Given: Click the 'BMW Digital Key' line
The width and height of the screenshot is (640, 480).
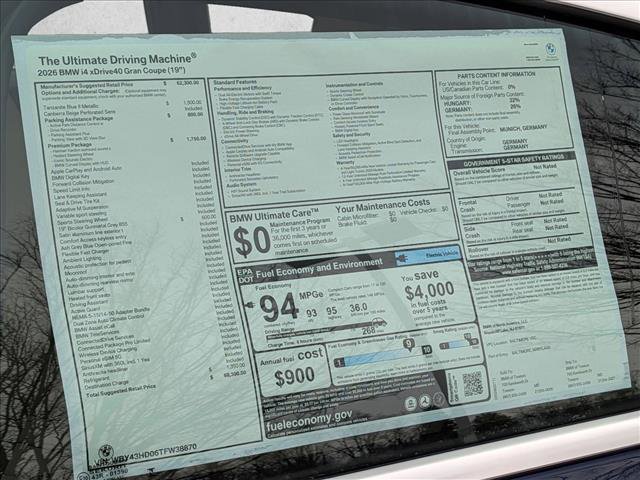Looking at the screenshot, I should pyautogui.click(x=71, y=177).
